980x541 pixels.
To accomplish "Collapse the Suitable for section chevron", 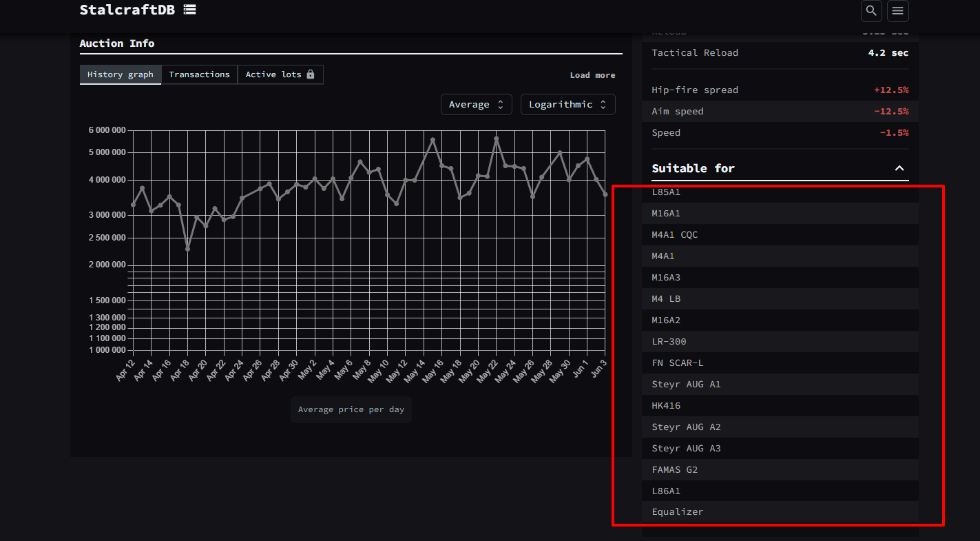I will coord(899,168).
